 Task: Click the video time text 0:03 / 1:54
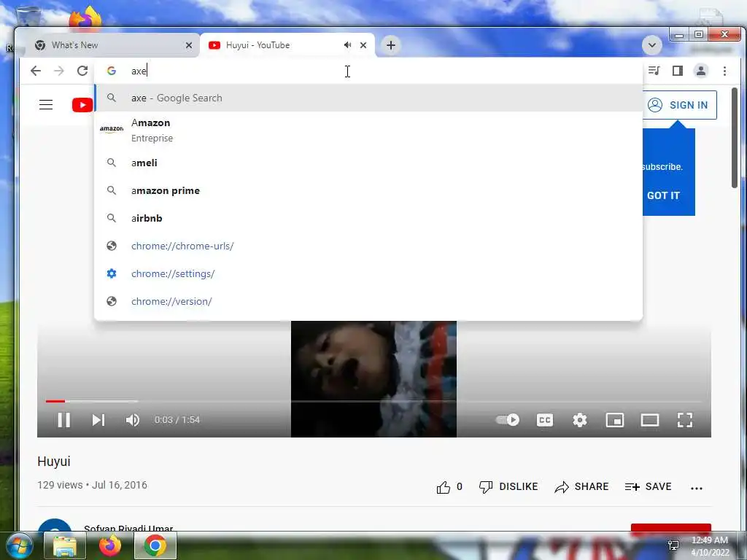177,420
